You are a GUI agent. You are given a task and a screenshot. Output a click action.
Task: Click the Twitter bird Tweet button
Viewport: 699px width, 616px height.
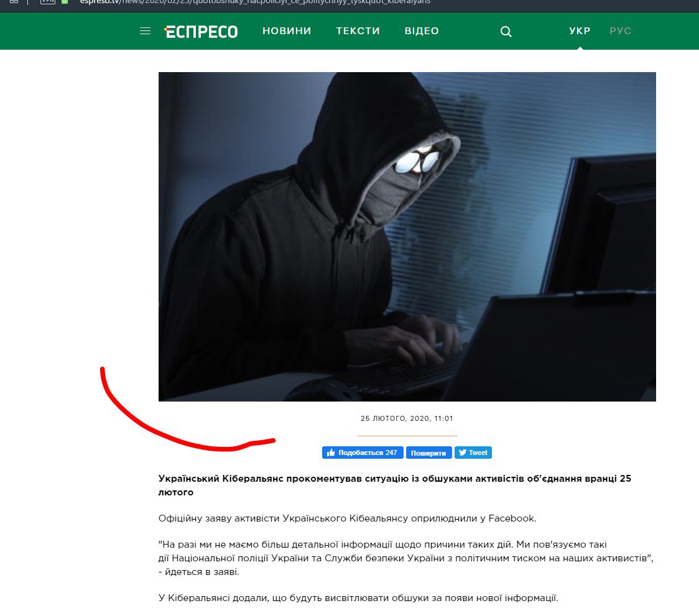(x=473, y=453)
